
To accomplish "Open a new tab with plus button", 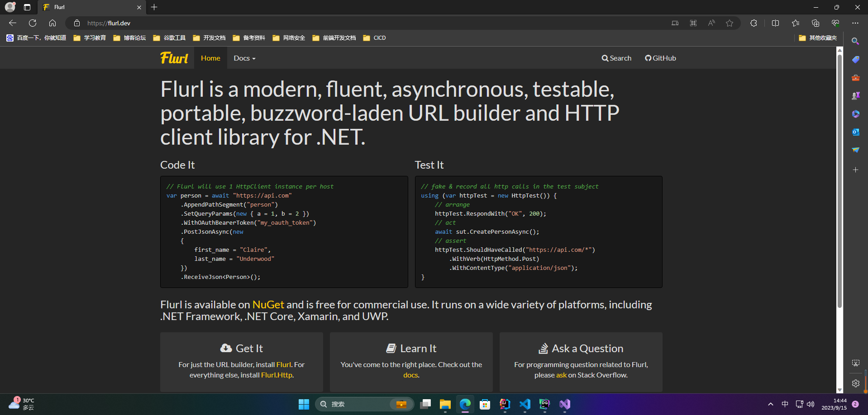I will pyautogui.click(x=154, y=7).
